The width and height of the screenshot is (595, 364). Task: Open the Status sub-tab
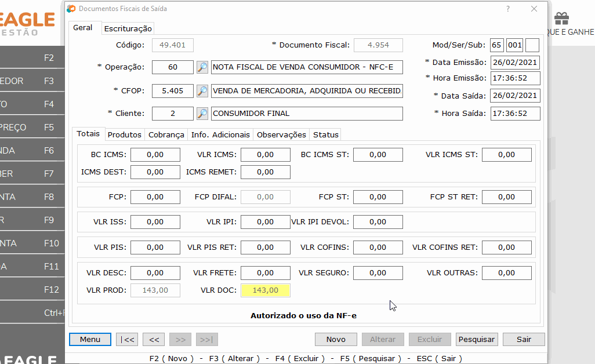[325, 134]
